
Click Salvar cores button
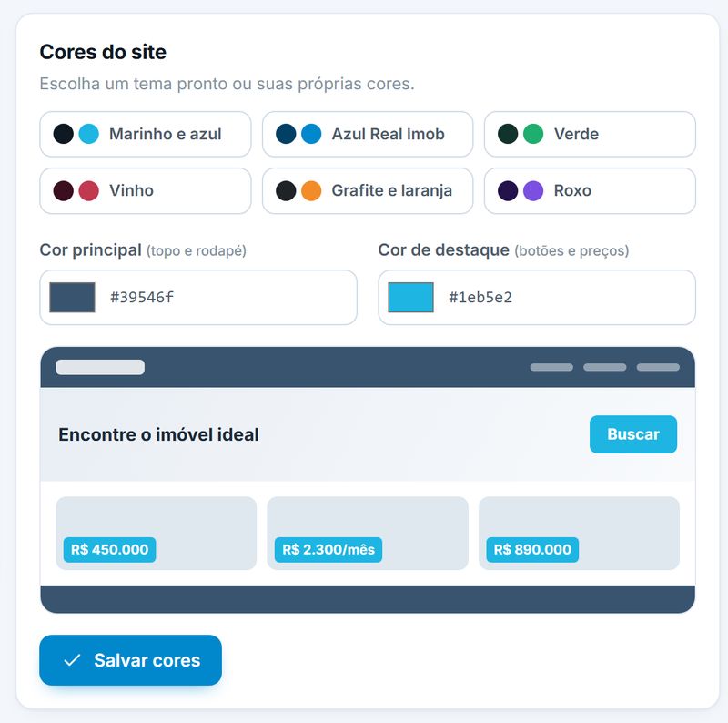pyautogui.click(x=130, y=660)
